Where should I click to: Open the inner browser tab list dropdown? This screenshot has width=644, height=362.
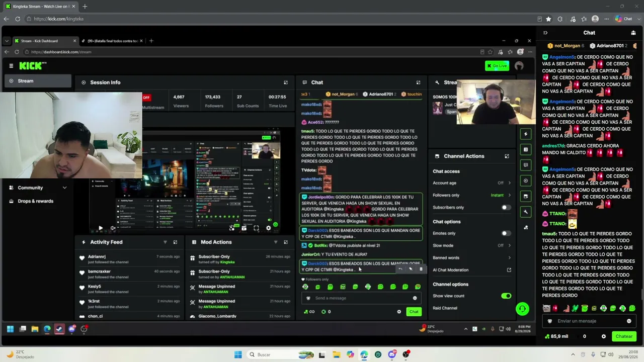(x=7, y=41)
